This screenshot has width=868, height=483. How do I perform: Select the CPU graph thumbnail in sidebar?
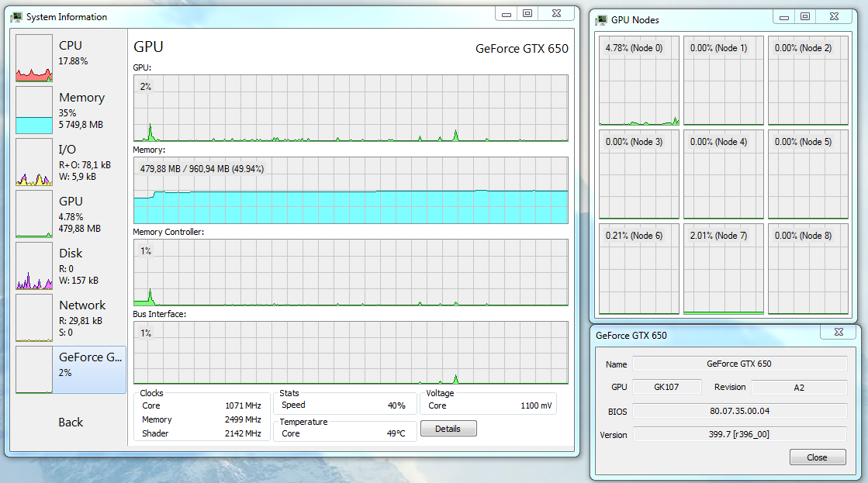pos(34,58)
